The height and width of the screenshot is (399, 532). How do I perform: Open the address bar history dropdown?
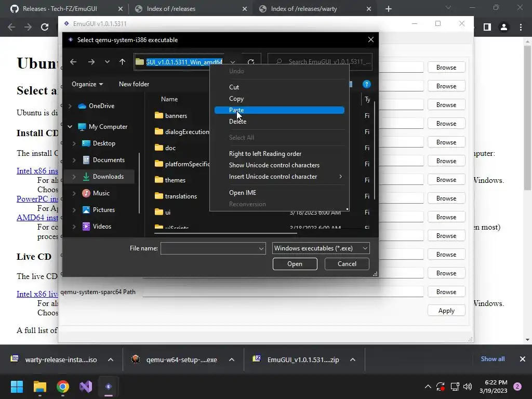pyautogui.click(x=232, y=62)
